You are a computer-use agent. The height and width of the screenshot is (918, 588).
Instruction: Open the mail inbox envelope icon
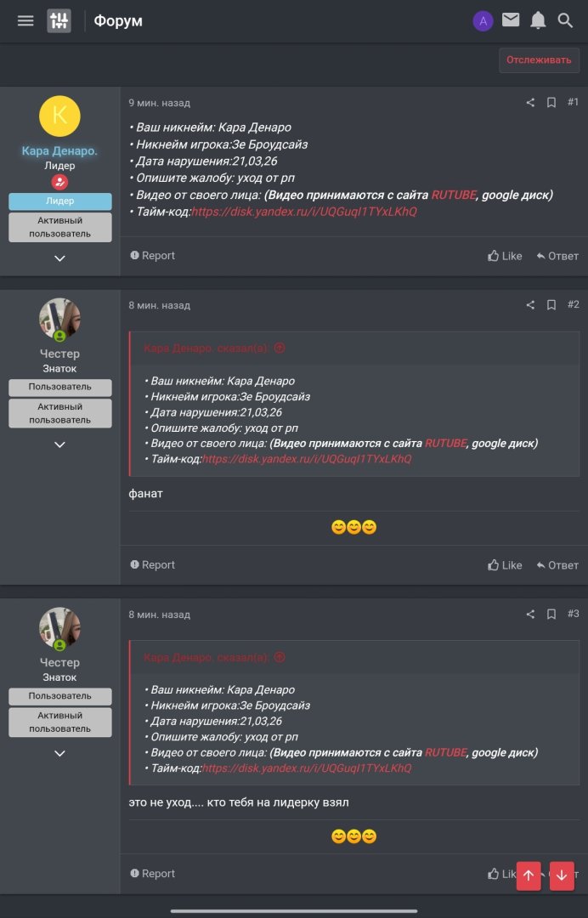pos(511,20)
